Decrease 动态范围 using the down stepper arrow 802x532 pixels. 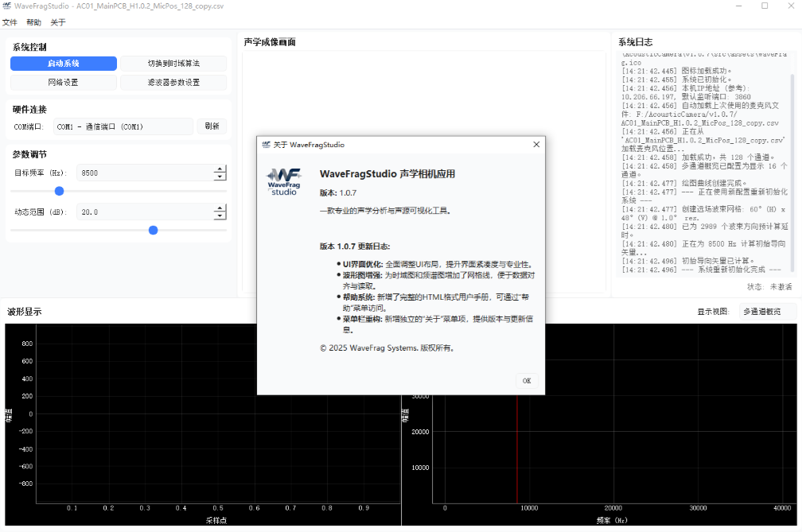coord(220,216)
